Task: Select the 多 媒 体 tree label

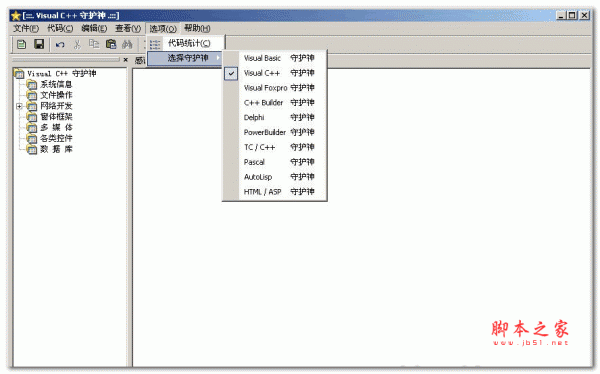Action: click(x=56, y=127)
